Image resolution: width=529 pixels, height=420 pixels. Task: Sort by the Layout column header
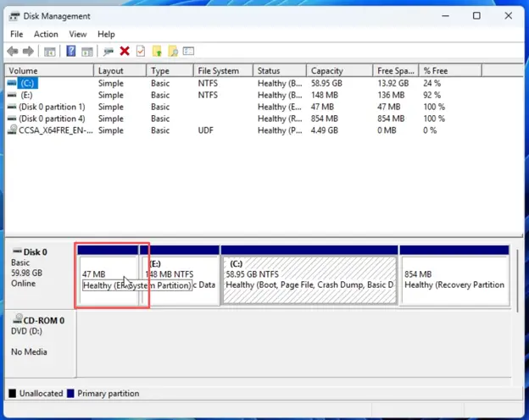(120, 71)
